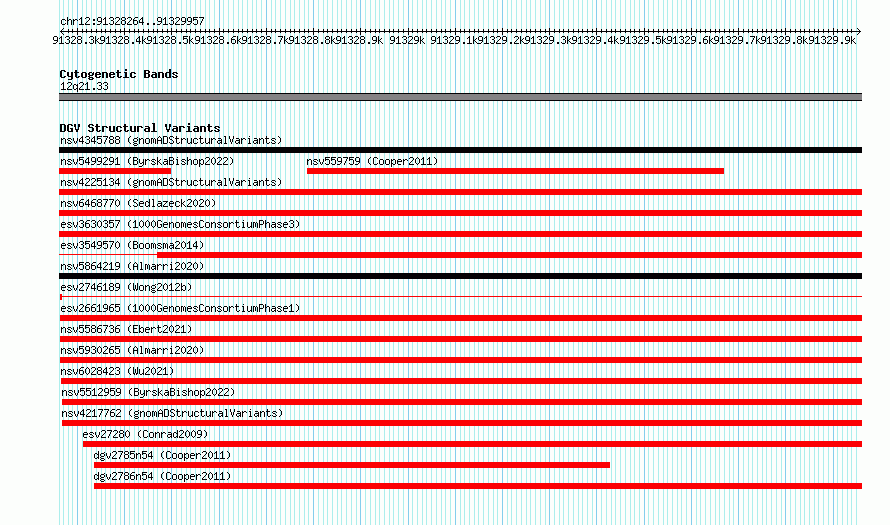
Task: Click the red bar under esv3630357
Action: 460,234
